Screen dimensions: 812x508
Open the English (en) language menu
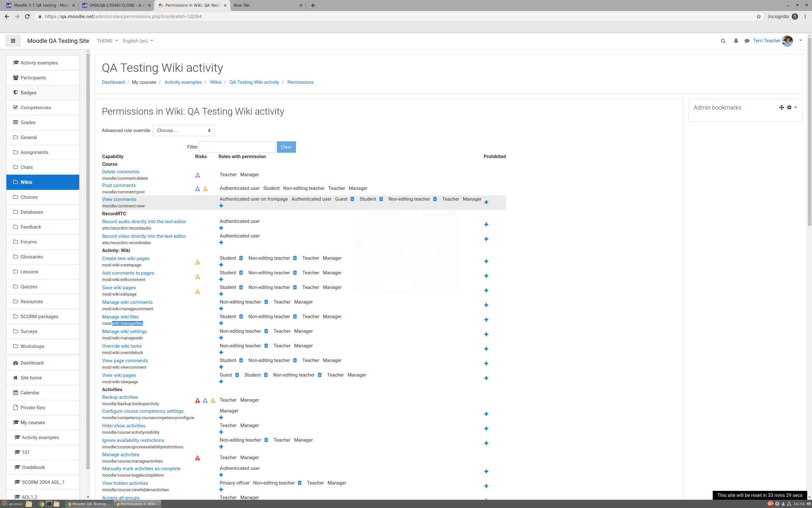(138, 41)
